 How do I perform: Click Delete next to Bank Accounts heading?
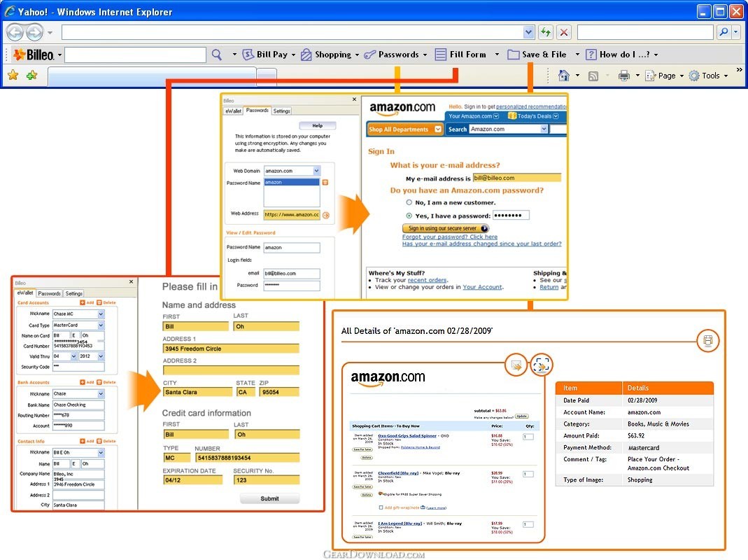click(106, 382)
